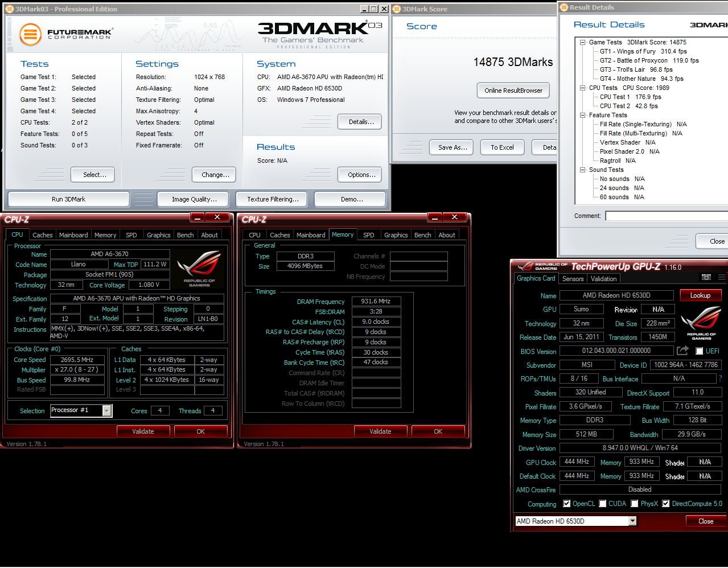Click the 3DMark03 title bar app icon
Viewport: 728px width, 568px height.
pyautogui.click(x=10, y=9)
